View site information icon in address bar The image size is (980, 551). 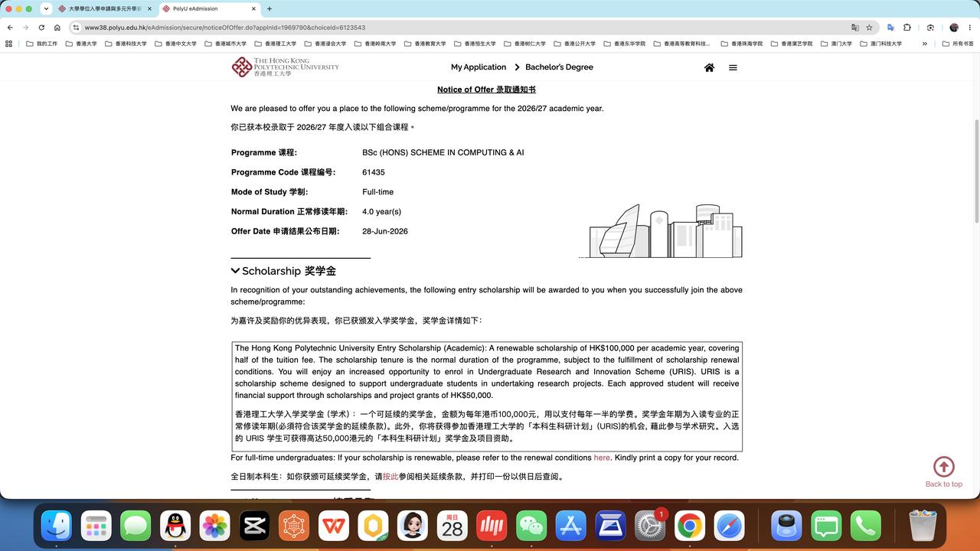pyautogui.click(x=77, y=28)
